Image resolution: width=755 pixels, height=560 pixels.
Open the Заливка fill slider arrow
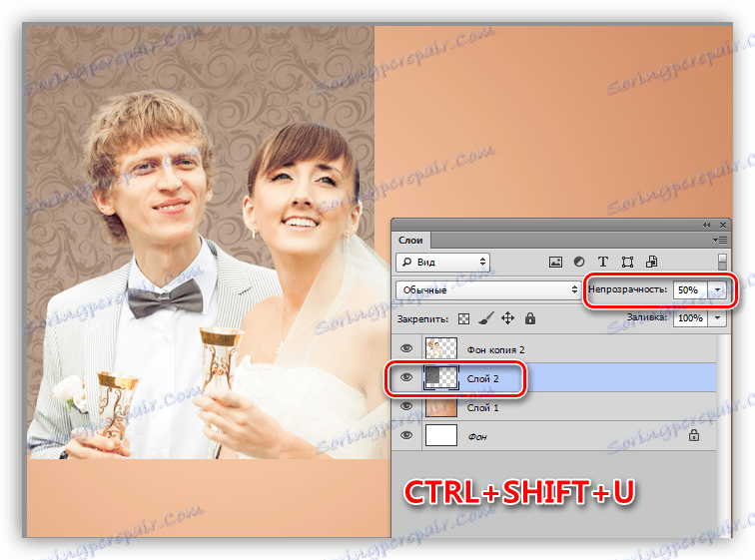click(x=717, y=318)
